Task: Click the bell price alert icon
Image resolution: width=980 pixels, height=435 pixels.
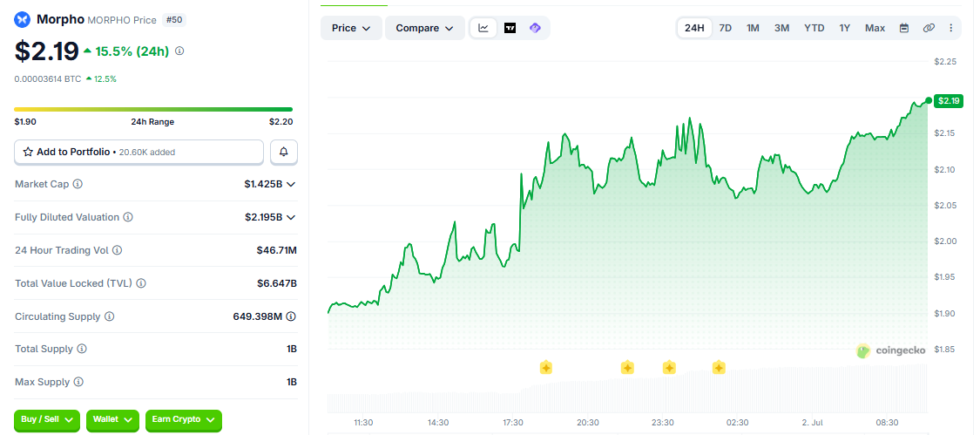Action: pyautogui.click(x=284, y=152)
